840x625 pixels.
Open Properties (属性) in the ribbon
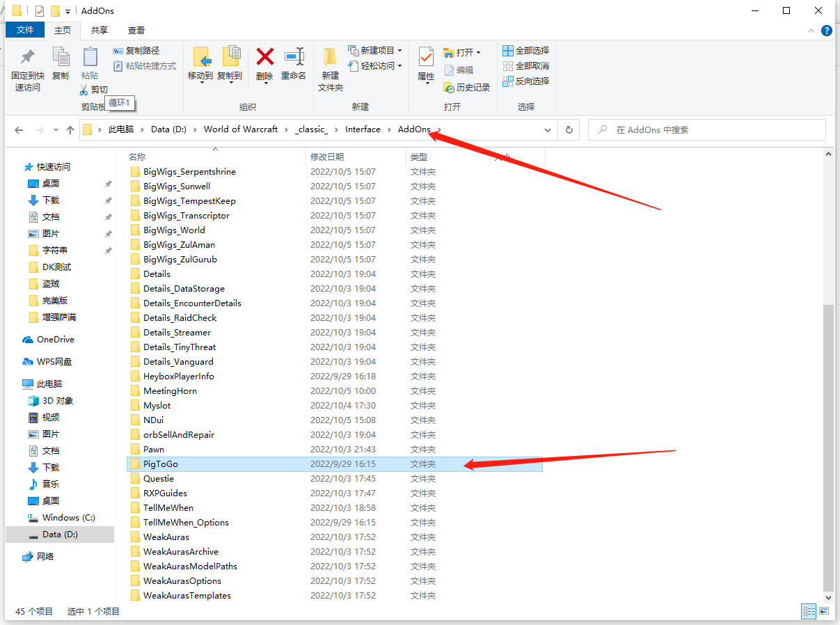pos(426,58)
